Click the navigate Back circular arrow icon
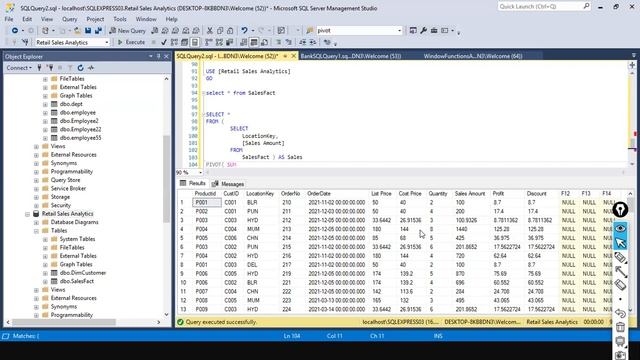This screenshot has height=360, width=640. pyautogui.click(x=15, y=31)
